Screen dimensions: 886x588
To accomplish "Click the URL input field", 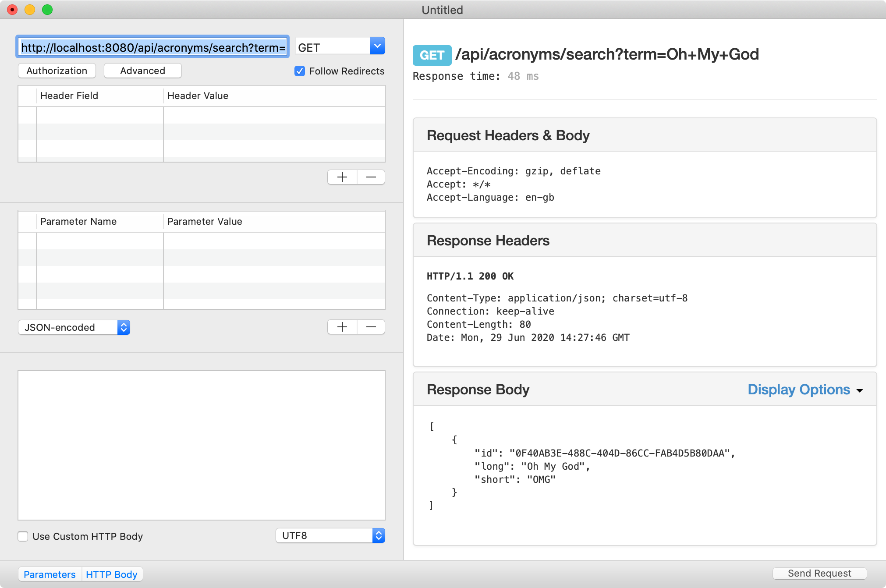I will tap(152, 47).
